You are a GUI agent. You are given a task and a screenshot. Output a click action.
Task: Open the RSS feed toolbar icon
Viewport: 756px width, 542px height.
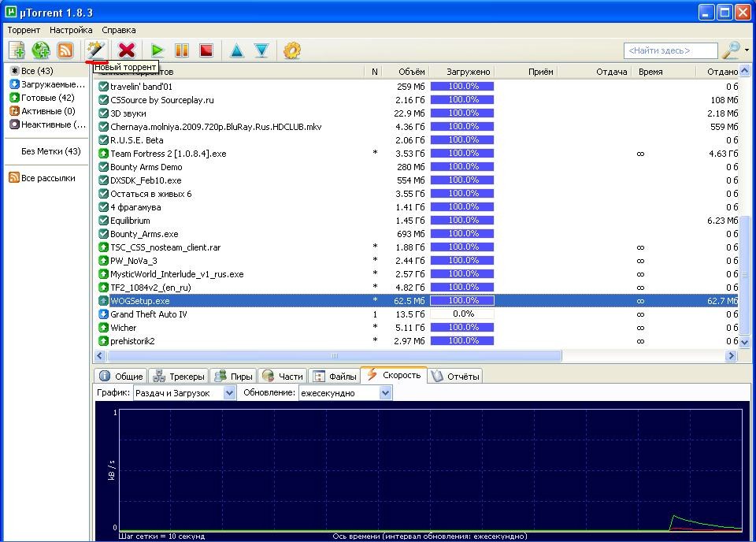(x=65, y=50)
